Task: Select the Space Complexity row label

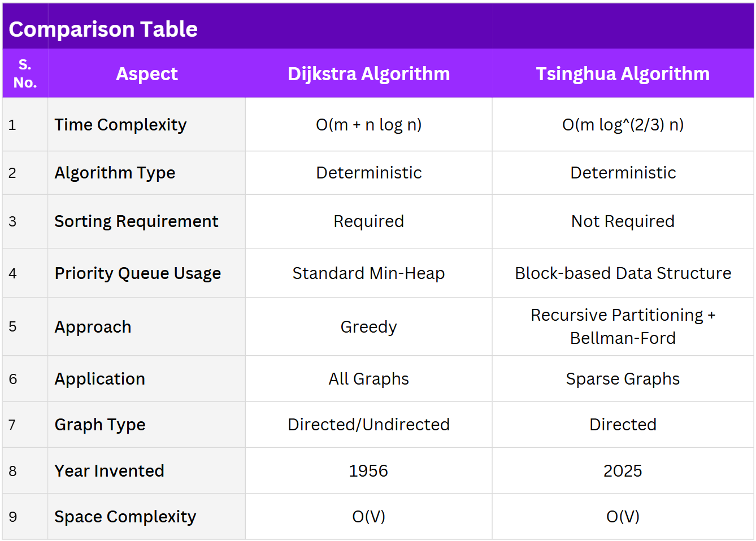Action: tap(125, 517)
